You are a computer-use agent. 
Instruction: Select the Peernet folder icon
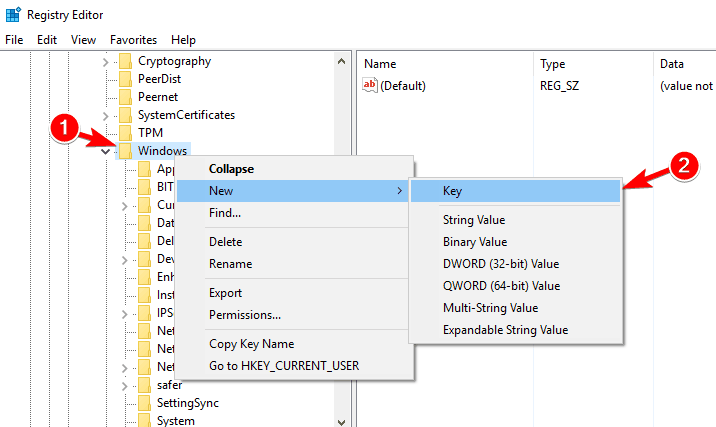125,97
